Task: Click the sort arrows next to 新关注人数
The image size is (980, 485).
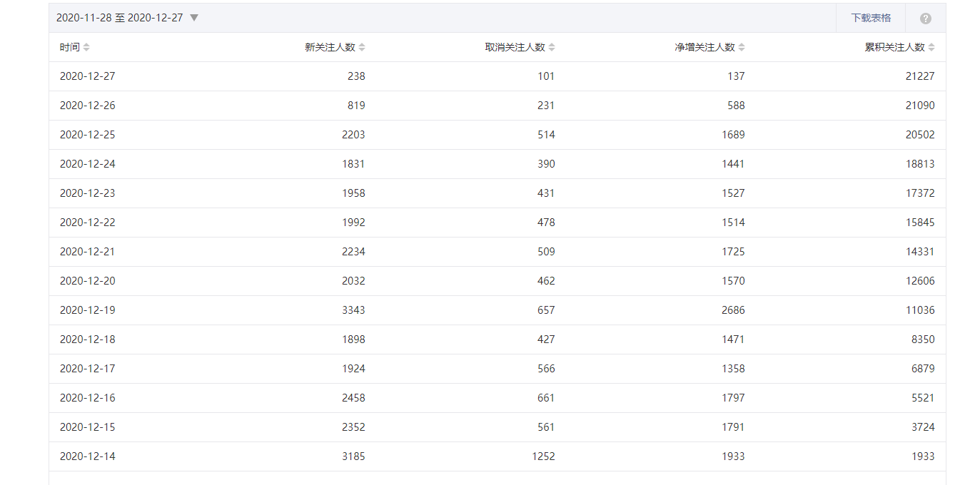Action: pos(362,47)
